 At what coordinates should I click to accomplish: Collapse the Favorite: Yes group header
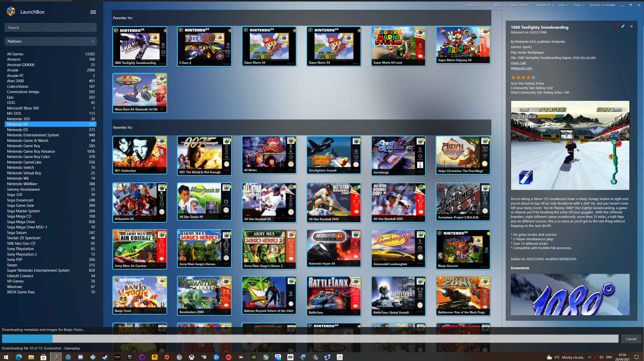coord(301,18)
